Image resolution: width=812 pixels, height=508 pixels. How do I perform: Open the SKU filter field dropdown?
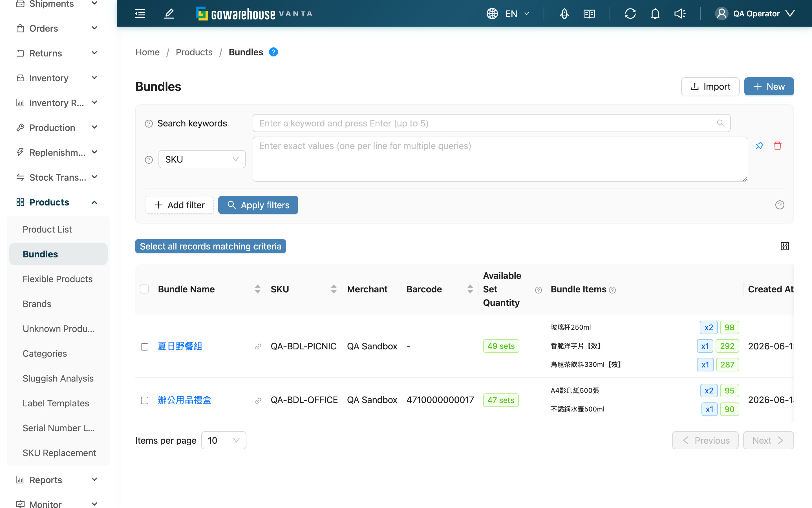[x=202, y=159]
